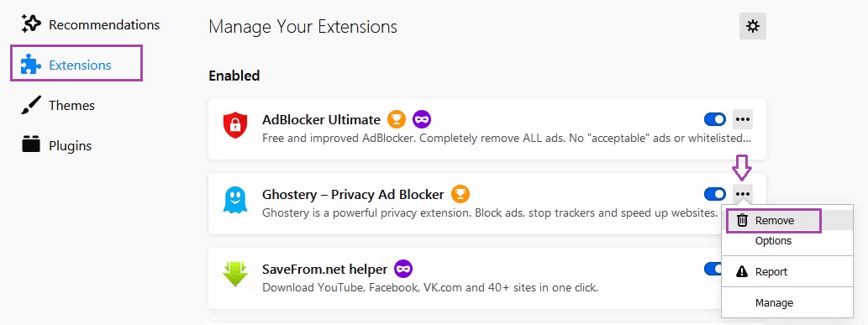This screenshot has width=868, height=325.
Task: Click AdBlocker Ultimate's orange trophy badge
Action: point(397,119)
